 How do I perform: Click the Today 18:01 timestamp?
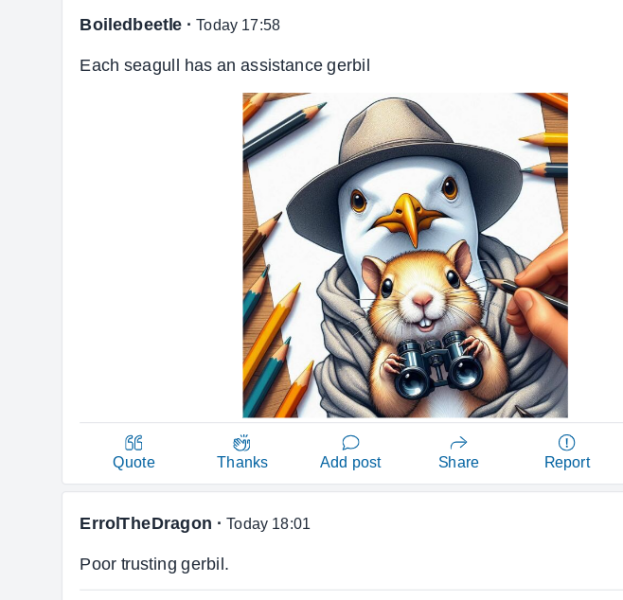point(268,524)
